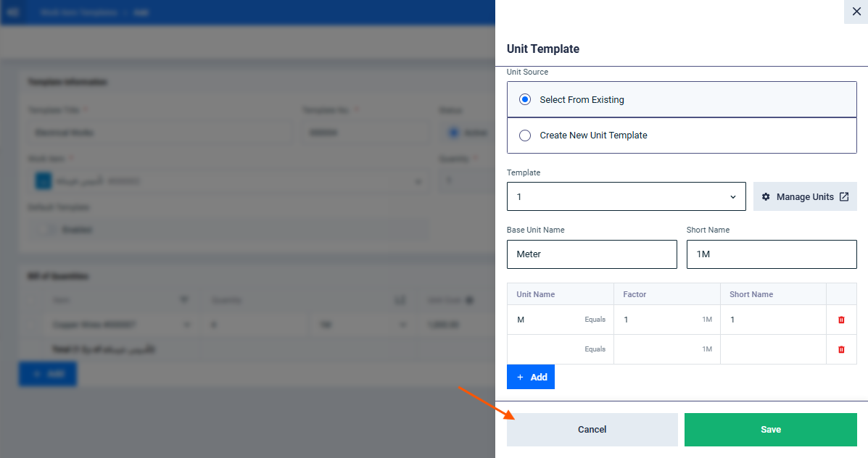Click the blurred blue Add button in background
868x458 pixels.
tap(48, 374)
